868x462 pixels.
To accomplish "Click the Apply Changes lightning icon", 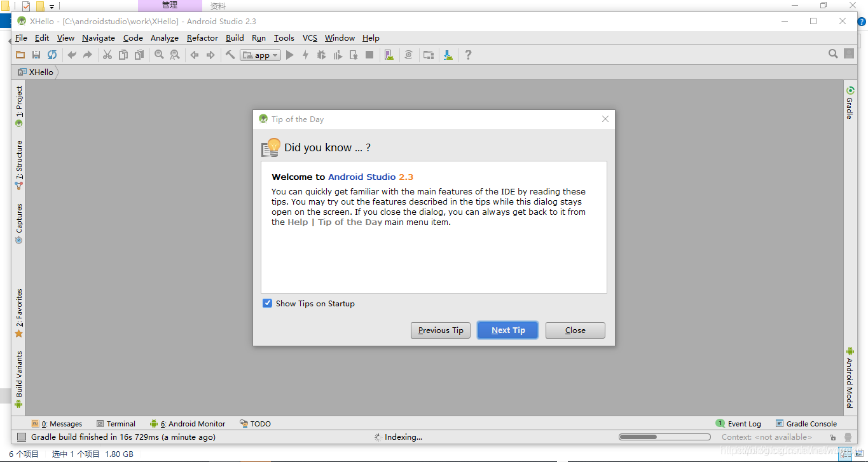I will (x=306, y=55).
